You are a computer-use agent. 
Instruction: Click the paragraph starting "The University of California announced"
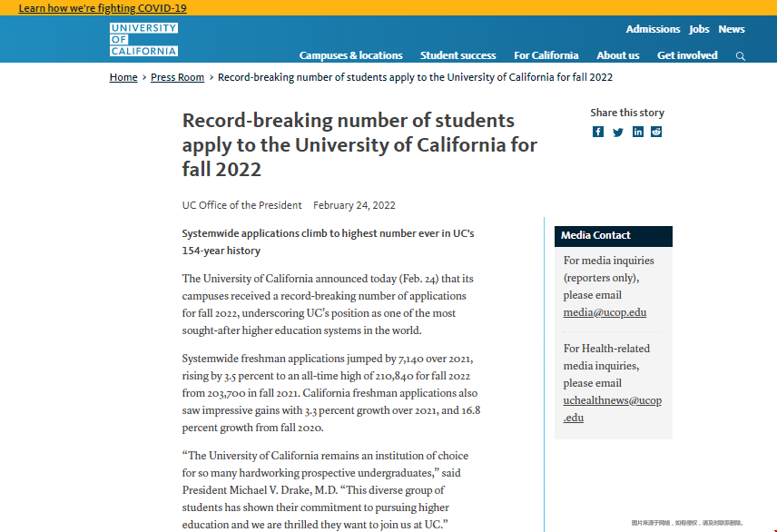click(328, 304)
